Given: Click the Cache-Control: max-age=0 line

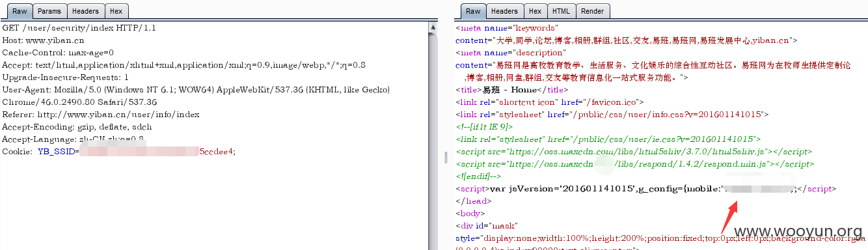Looking at the screenshot, I should (x=58, y=53).
